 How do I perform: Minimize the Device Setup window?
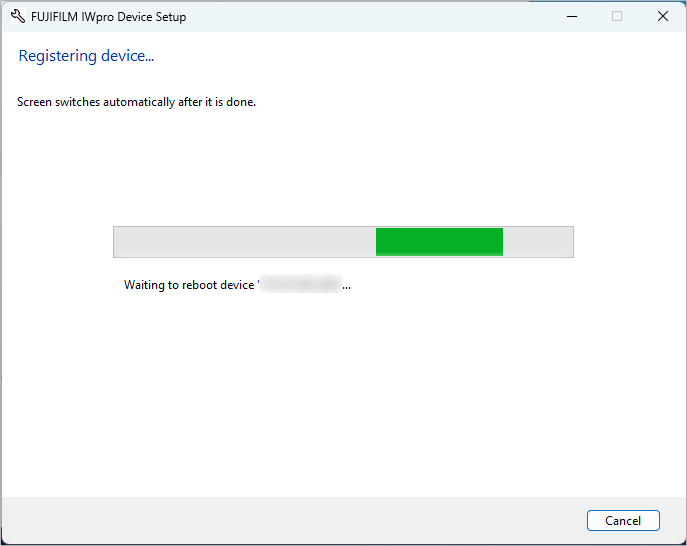pyautogui.click(x=572, y=17)
